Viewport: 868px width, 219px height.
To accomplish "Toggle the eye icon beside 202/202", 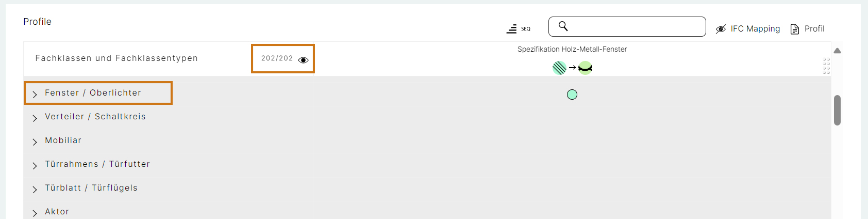I will click(303, 60).
